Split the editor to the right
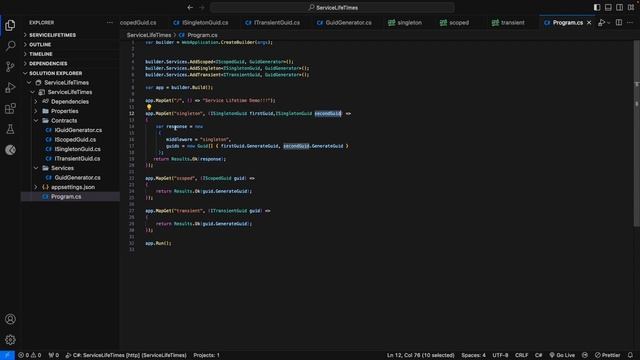640x360 pixels. [x=619, y=23]
